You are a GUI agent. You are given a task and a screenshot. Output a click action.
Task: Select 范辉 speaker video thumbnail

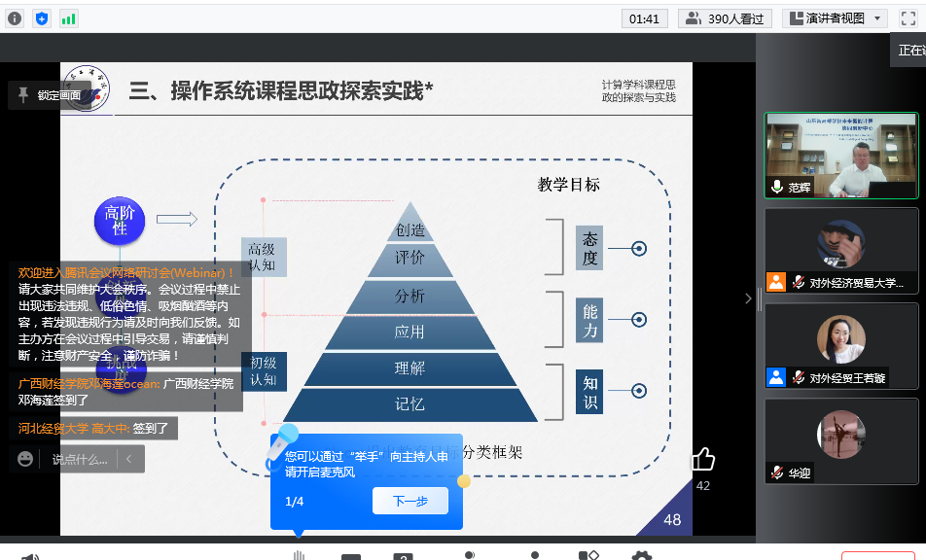click(840, 156)
